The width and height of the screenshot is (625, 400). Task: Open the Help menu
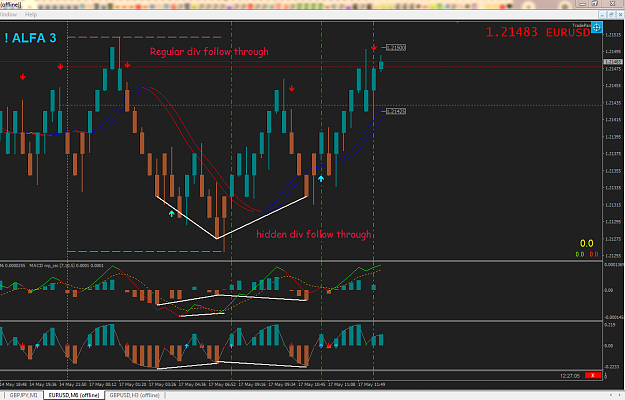[x=31, y=14]
